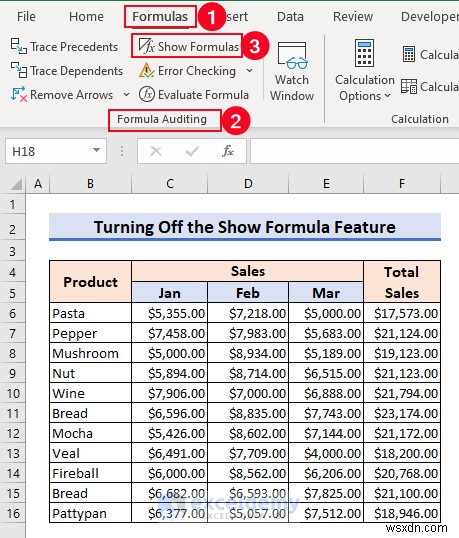The width and height of the screenshot is (459, 538).
Task: Switch to the Review tab
Action: (x=353, y=16)
